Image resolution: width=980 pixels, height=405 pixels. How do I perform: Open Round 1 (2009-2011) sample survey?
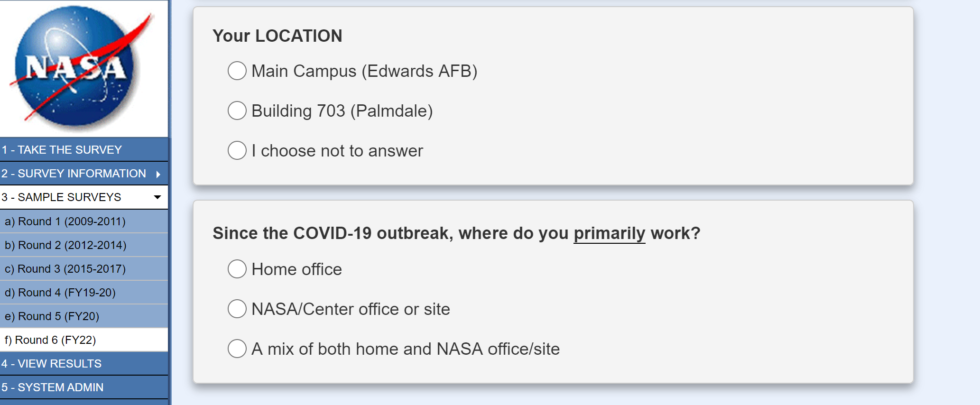65,221
